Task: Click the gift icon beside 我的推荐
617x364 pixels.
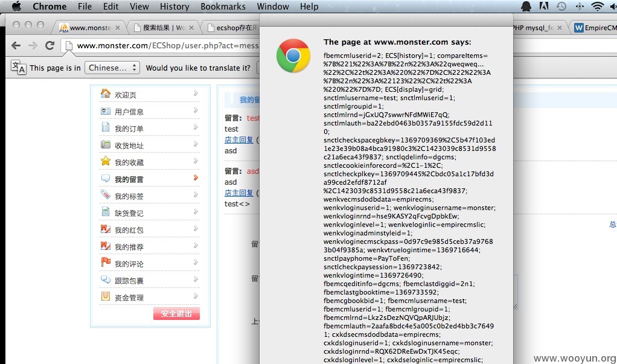Action: (x=106, y=246)
